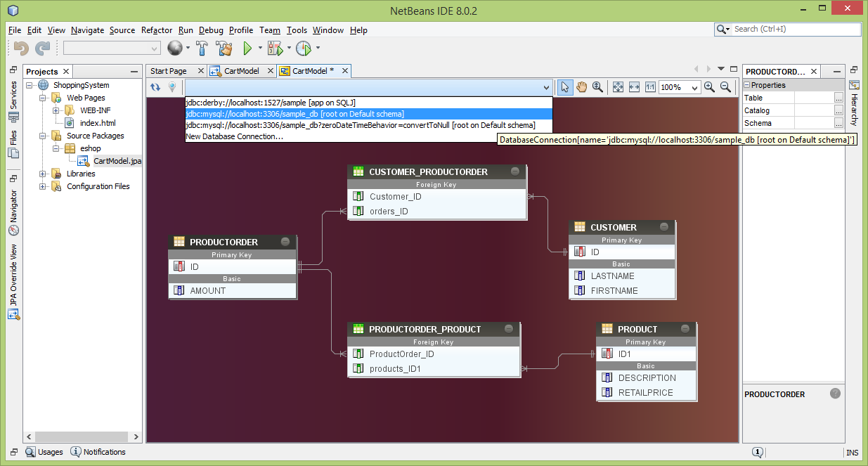Open the Refactor menu

pos(156,30)
